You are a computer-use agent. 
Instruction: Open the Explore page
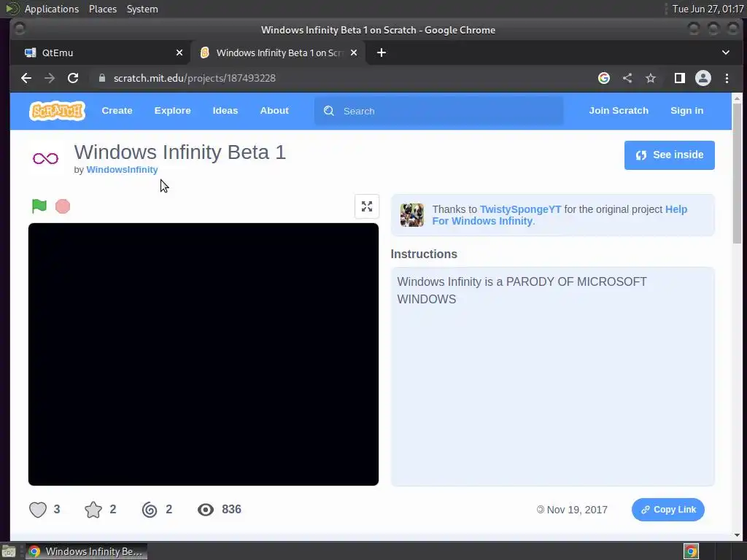(x=172, y=111)
